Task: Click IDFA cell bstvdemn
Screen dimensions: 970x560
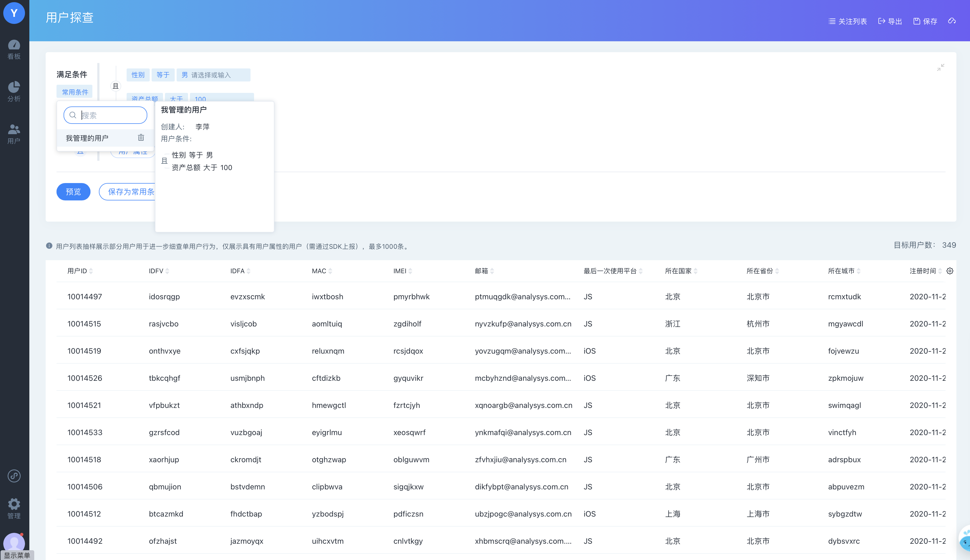Action: (x=248, y=487)
